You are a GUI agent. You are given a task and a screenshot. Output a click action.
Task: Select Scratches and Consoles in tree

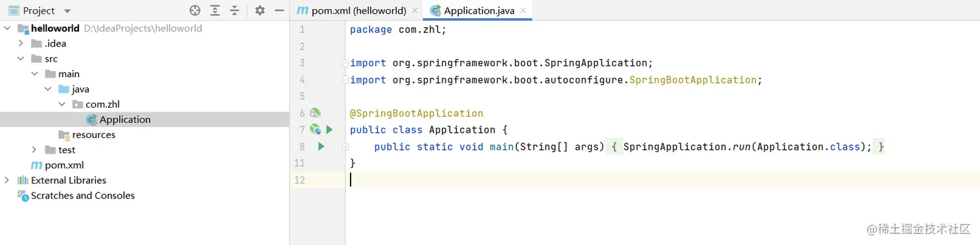pyautogui.click(x=83, y=195)
